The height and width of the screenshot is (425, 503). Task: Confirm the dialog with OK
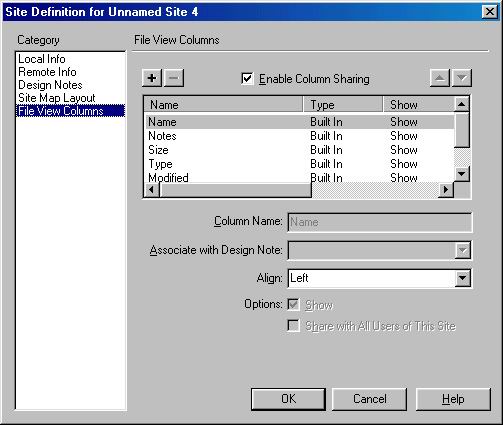(x=288, y=399)
